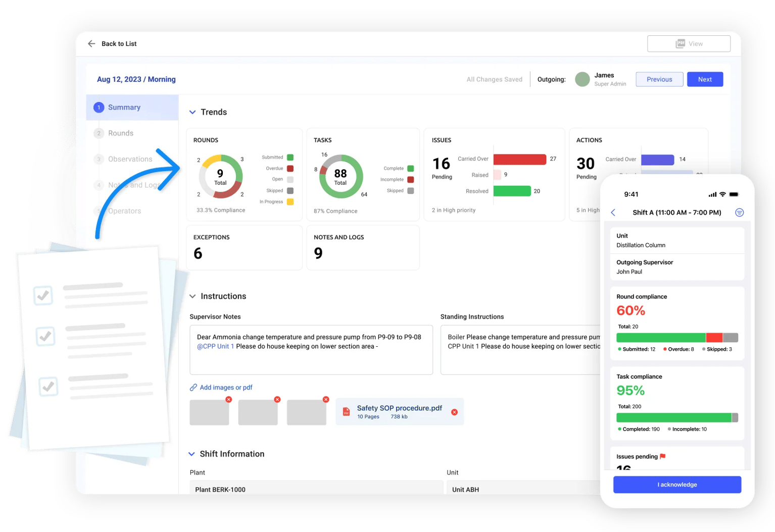
Task: Click the 2 in High priority text
Action: (x=454, y=210)
